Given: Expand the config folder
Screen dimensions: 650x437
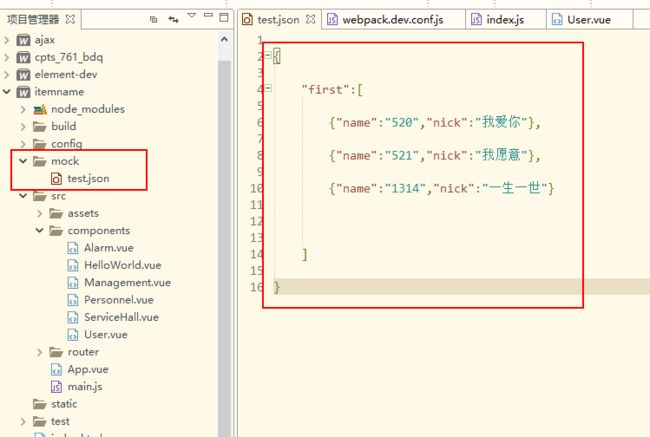Looking at the screenshot, I should point(23,144).
